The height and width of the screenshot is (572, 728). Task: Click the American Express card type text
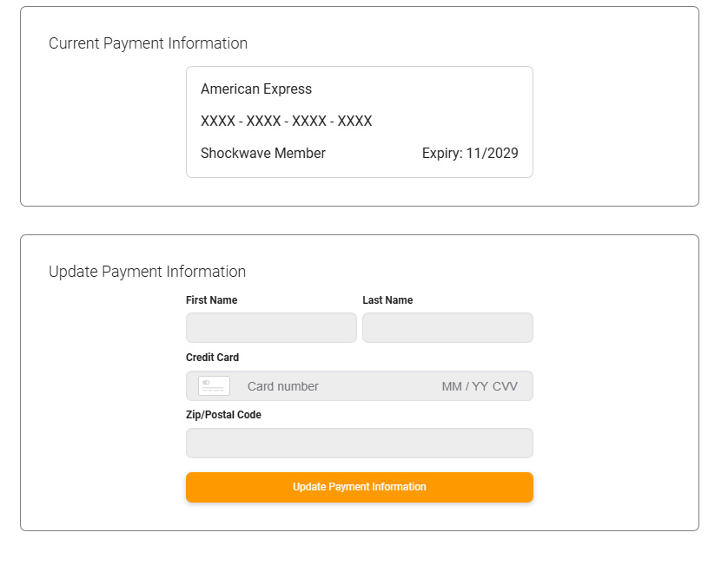coord(256,89)
